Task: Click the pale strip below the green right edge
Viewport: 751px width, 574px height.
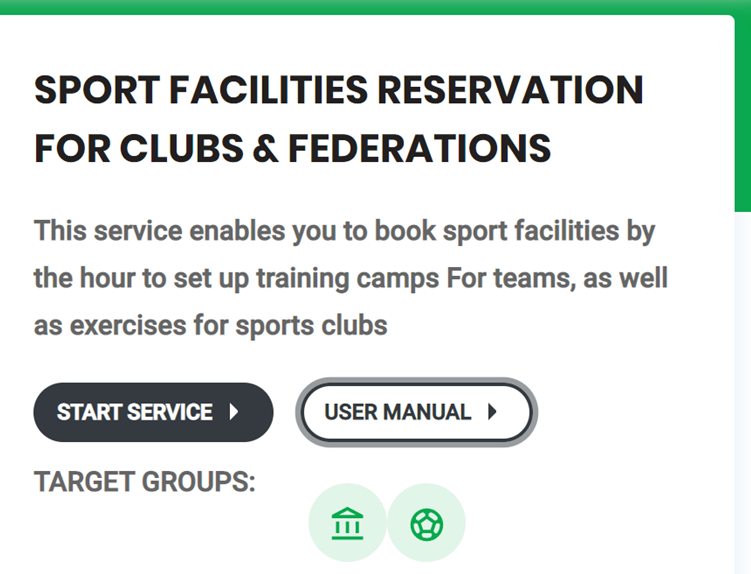Action: [743, 393]
